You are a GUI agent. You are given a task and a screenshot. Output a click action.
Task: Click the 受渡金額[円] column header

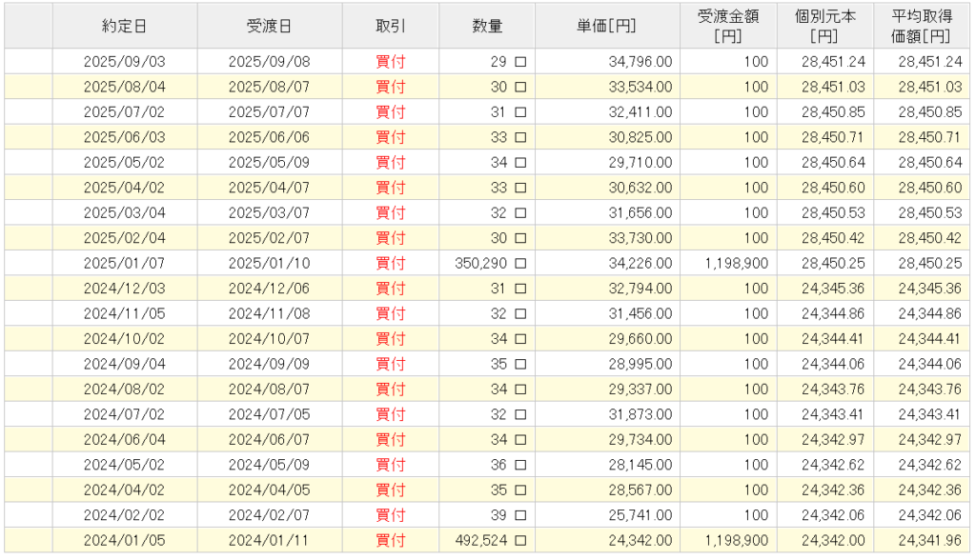pos(728,27)
